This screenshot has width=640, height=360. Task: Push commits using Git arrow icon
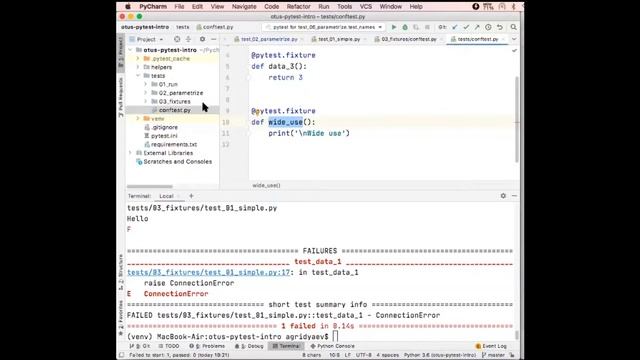(477, 27)
